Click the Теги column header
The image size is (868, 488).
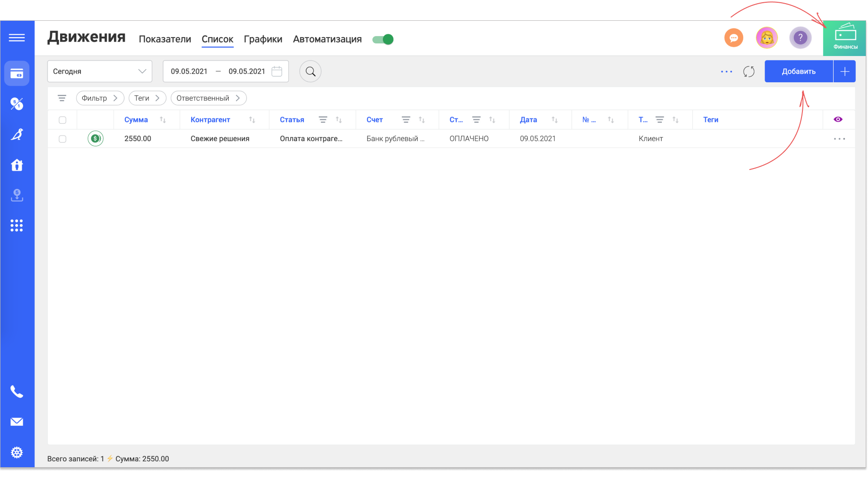click(711, 120)
